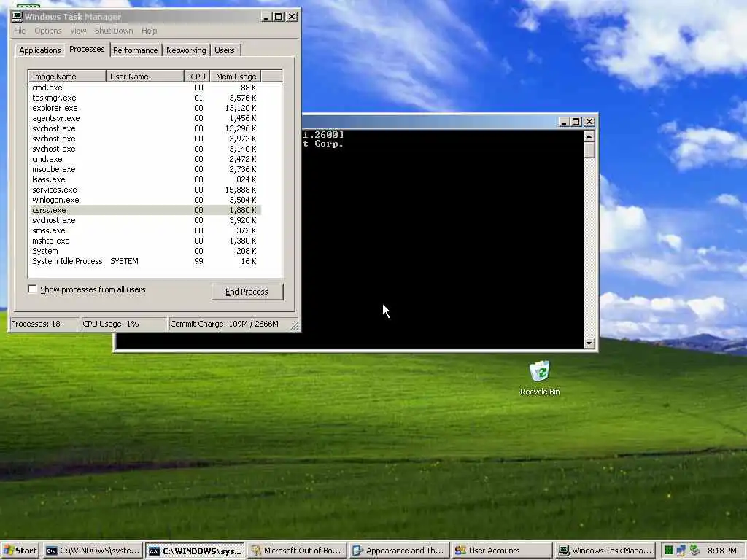
Task: Select the Processes tab
Action: pyautogui.click(x=87, y=49)
